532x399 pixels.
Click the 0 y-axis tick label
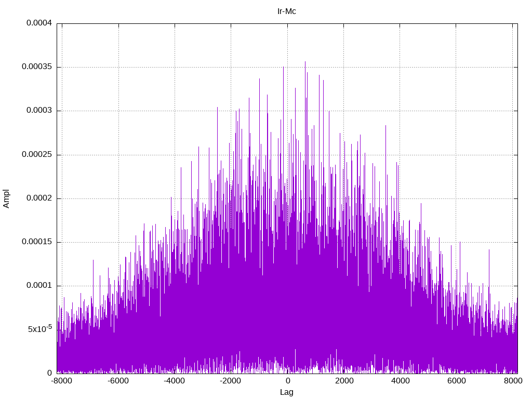point(50,373)
